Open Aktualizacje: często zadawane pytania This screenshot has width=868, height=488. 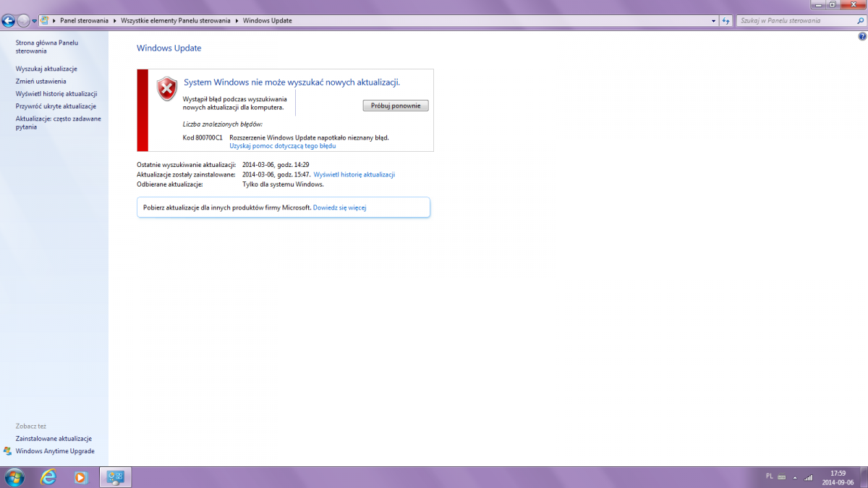[59, 122]
